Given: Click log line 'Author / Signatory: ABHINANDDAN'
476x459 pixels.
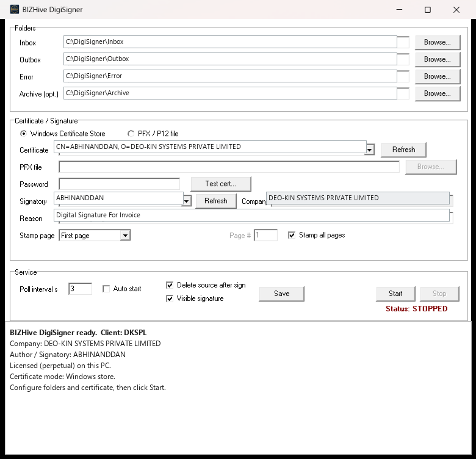Looking at the screenshot, I should click(x=67, y=355).
